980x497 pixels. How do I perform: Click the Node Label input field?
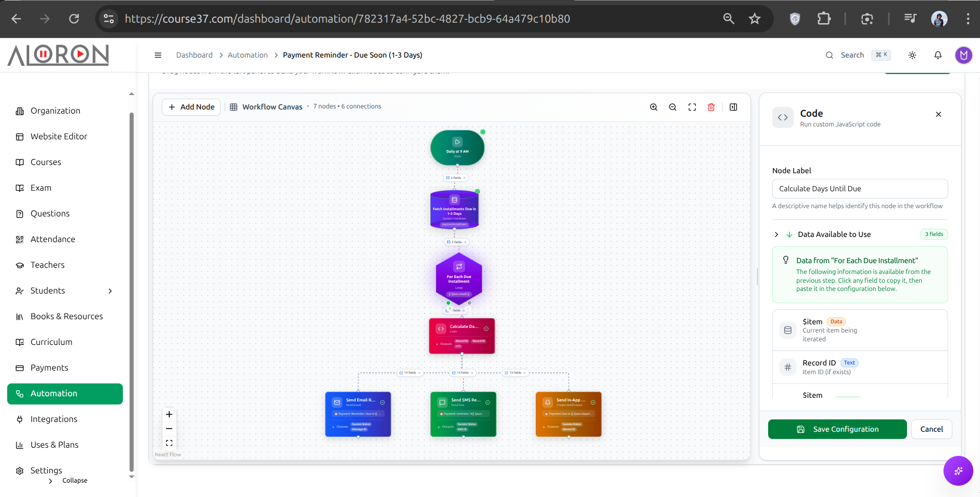(x=860, y=189)
